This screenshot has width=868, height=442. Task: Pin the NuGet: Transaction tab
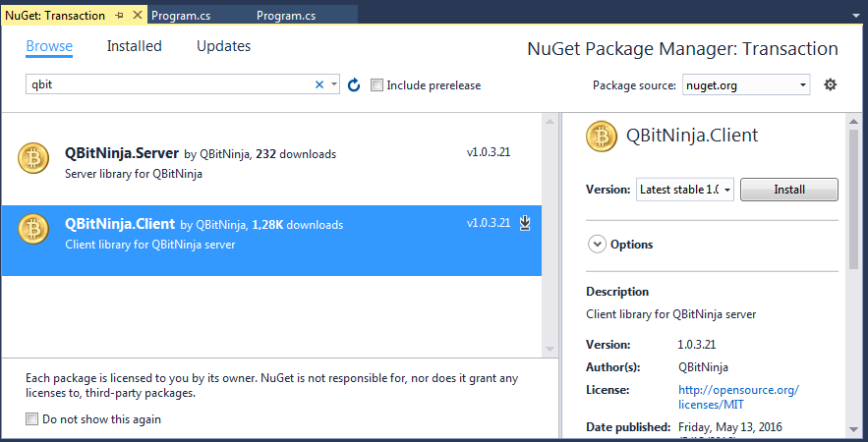pyautogui.click(x=120, y=16)
